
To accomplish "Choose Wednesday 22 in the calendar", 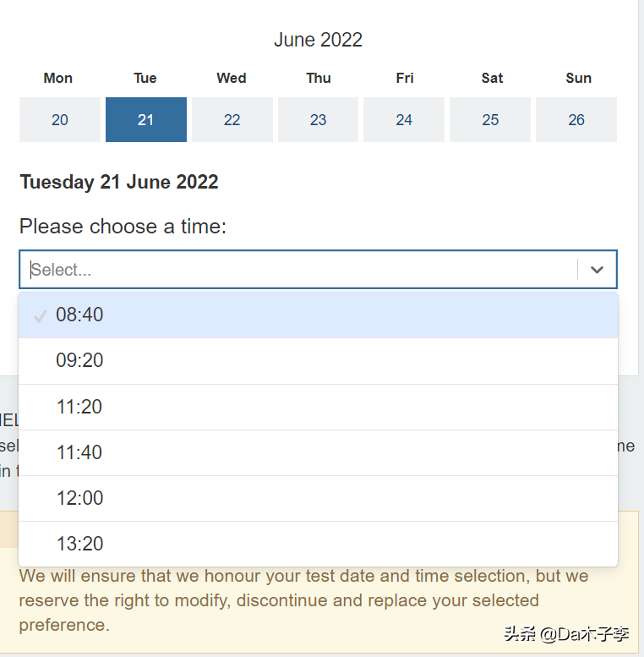I will (232, 120).
